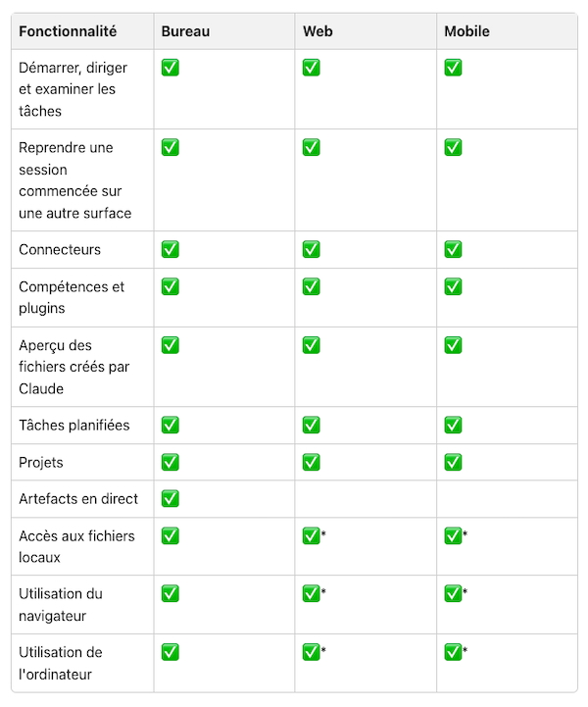The width and height of the screenshot is (588, 707).
Task: Select the Web column header
Action: [x=318, y=31]
